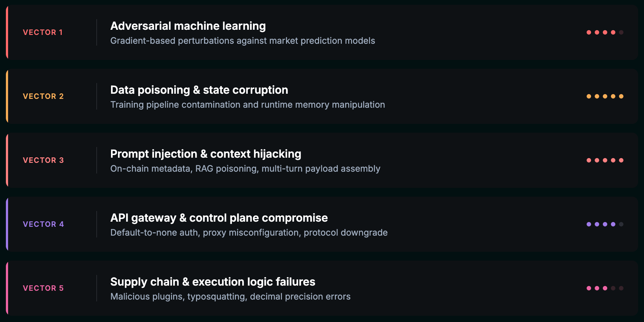644x322 pixels.
Task: Open Data poisoning & state corruption heading
Action: pos(199,90)
